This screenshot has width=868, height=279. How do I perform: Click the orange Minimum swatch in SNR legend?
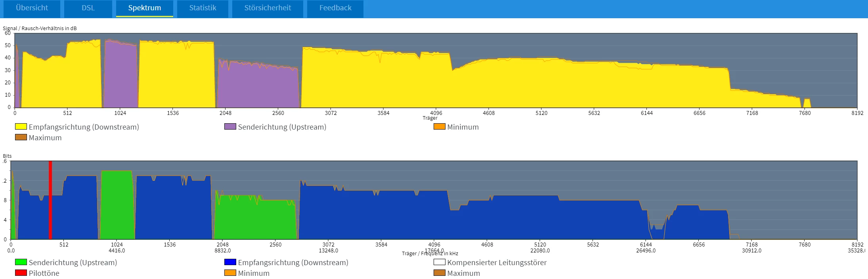[440, 127]
